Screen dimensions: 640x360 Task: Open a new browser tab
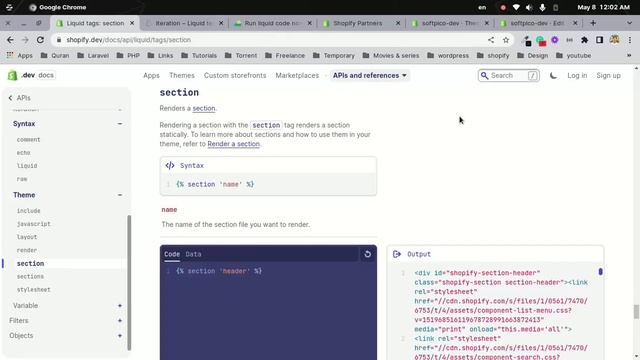pos(593,23)
